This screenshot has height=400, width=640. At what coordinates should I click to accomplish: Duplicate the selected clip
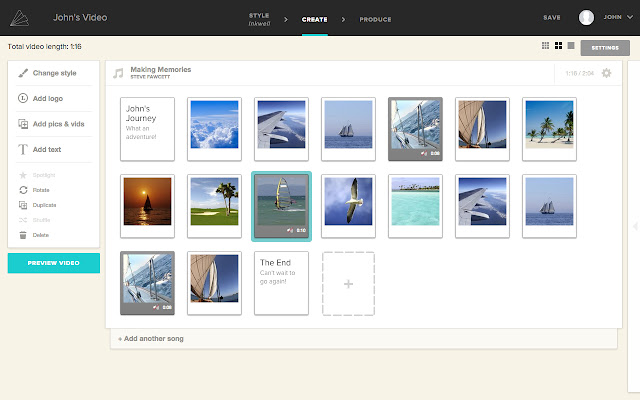pos(38,205)
